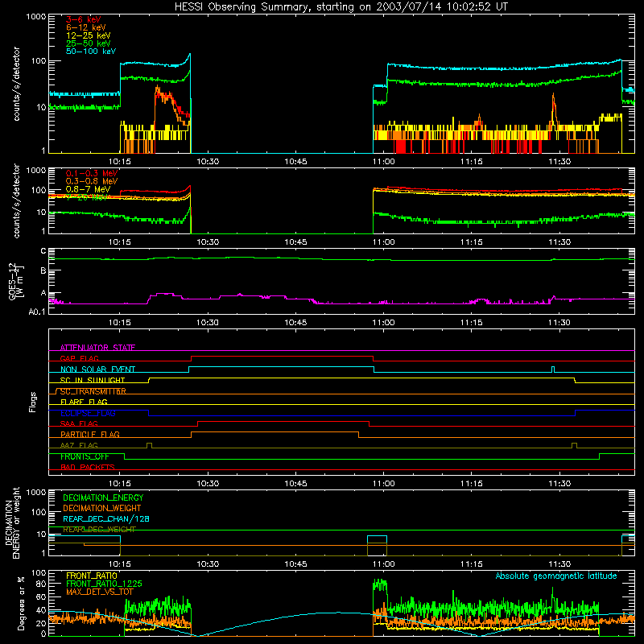Viewport: 644px width, 644px height.
Task: Click the SC_IN_SUNLIGHT flag label
Action: tap(93, 380)
